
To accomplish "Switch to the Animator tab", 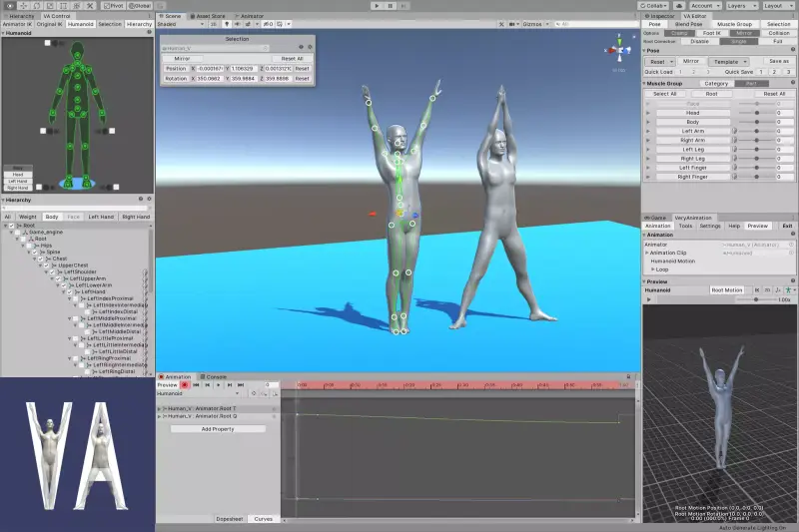I will tap(249, 16).
